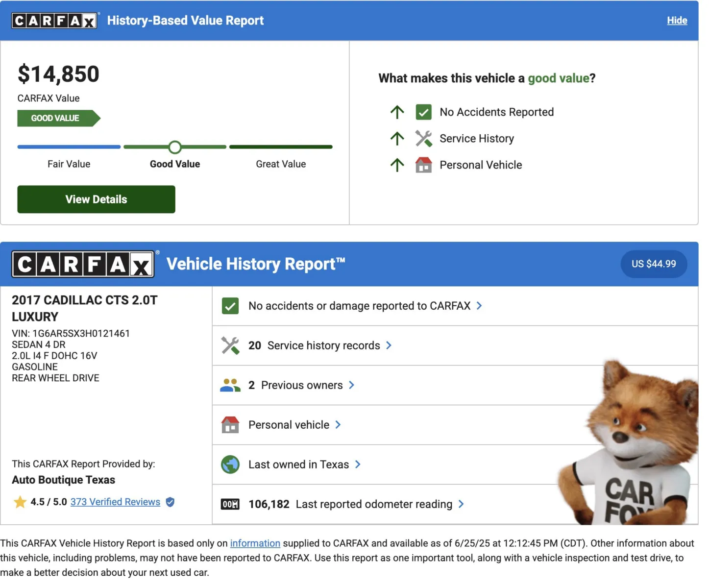Click the 106,182 Last reported odometer reading text

[x=350, y=505]
